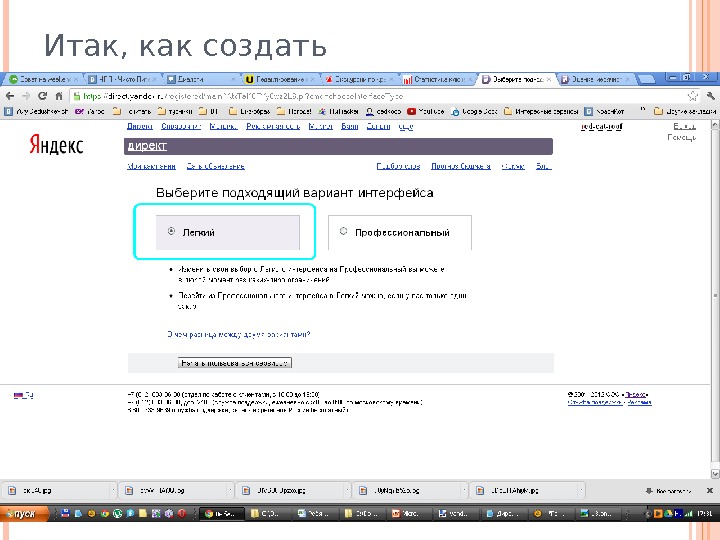Click 'В чем разница между двумя вариантами?' link
Screen dimensions: 720x540
[x=239, y=334]
